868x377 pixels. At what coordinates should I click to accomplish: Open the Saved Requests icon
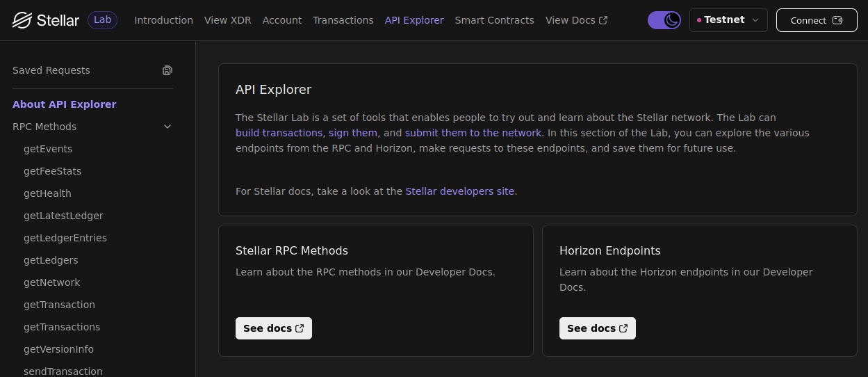point(167,70)
